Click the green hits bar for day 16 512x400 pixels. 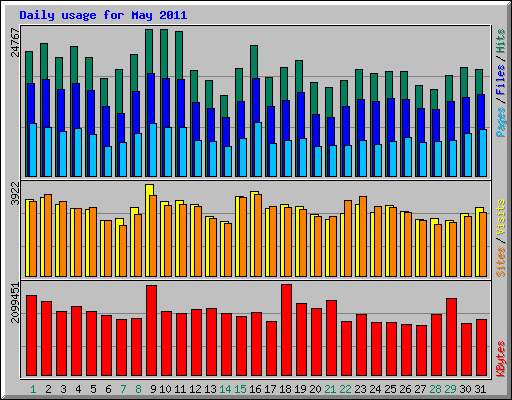[x=254, y=62]
